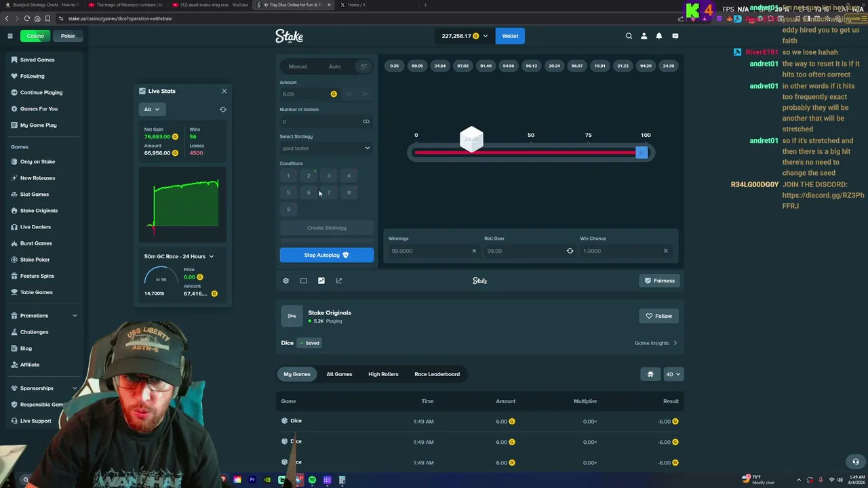Open the user profile icon
Image resolution: width=868 pixels, height=488 pixels.
click(644, 36)
